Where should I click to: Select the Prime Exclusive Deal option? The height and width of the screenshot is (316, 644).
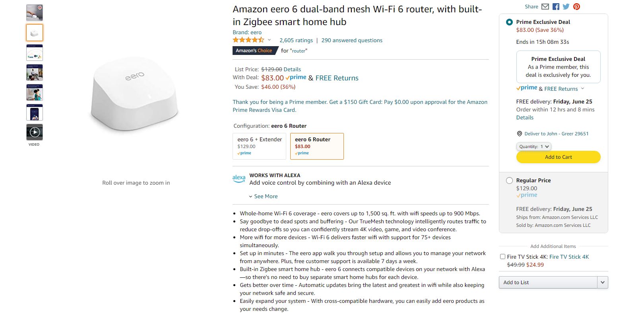pos(509,22)
